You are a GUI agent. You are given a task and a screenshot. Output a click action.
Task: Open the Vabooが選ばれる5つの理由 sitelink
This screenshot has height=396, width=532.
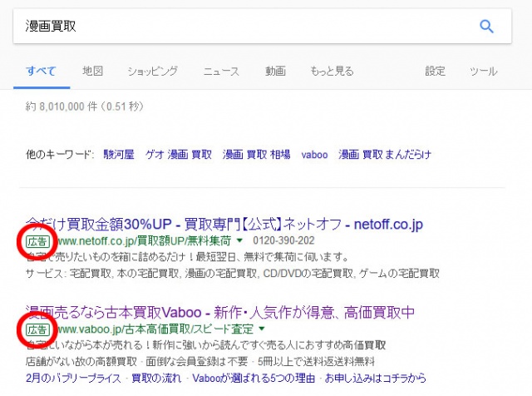254,378
